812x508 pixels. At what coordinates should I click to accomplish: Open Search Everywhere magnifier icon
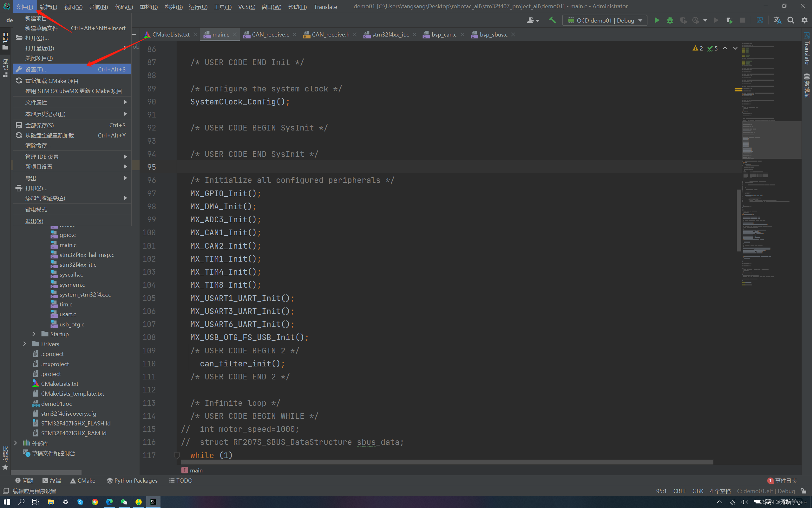pos(791,20)
